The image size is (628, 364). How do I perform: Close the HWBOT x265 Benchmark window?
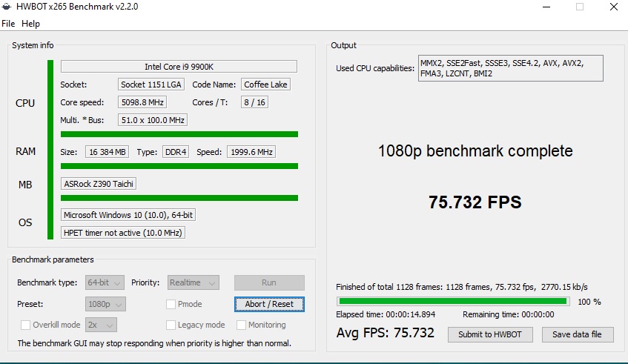(x=614, y=7)
